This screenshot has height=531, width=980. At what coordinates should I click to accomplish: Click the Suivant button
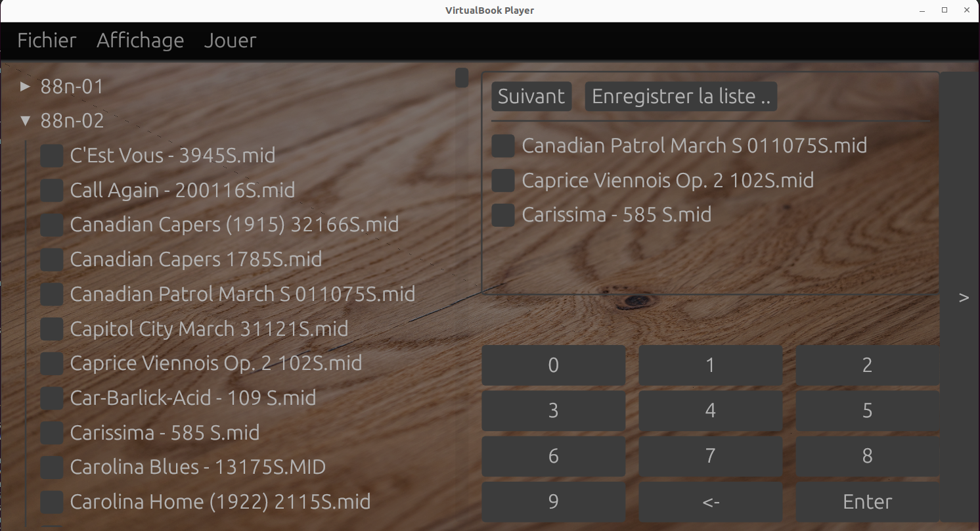coord(531,96)
